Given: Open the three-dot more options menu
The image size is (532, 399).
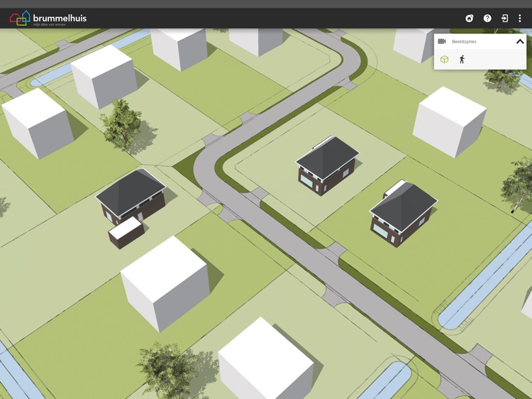Looking at the screenshot, I should click(520, 18).
